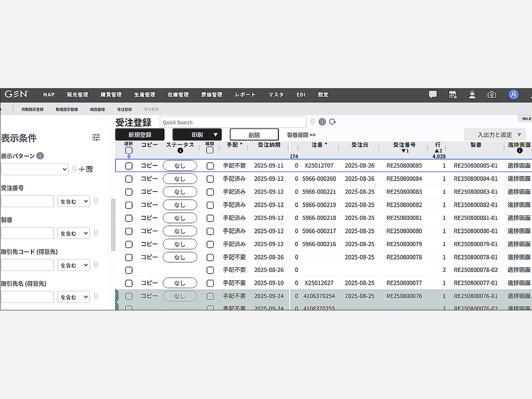Image resolution: width=532 pixels, height=399 pixels.
Task: Click the plus icon to add display pattern
Action: click(x=82, y=169)
